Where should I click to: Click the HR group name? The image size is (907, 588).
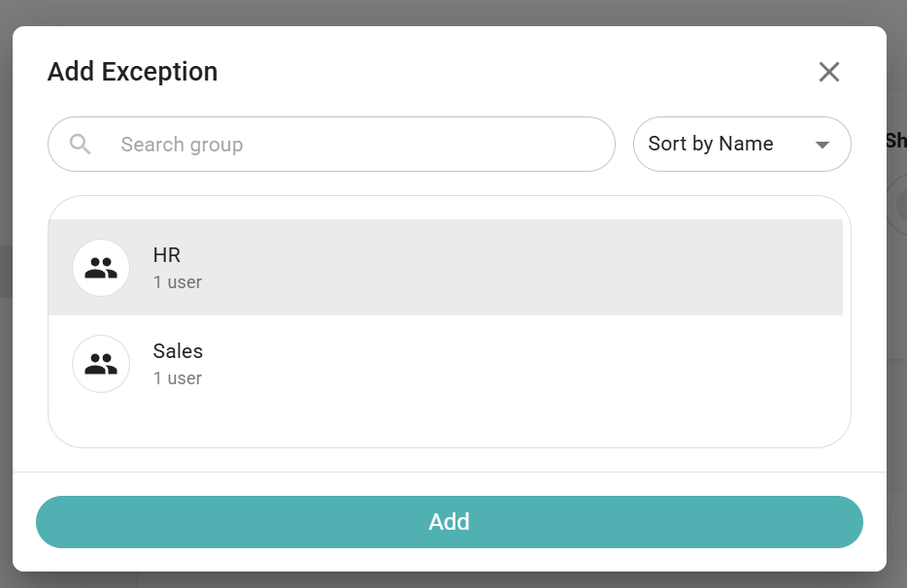click(x=167, y=255)
